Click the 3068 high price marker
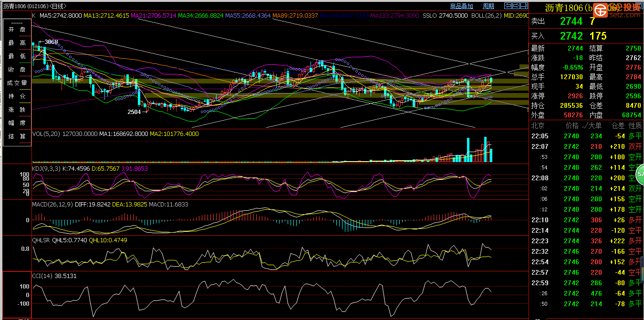Screen dimensions: 644x320 click(x=49, y=42)
